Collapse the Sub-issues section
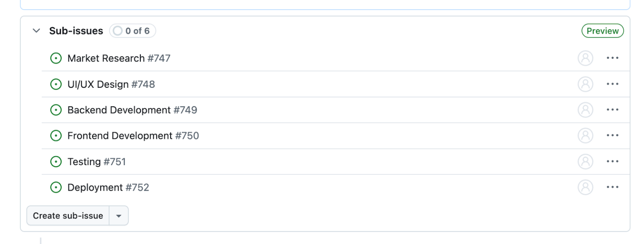Image resolution: width=644 pixels, height=244 pixels. 36,30
